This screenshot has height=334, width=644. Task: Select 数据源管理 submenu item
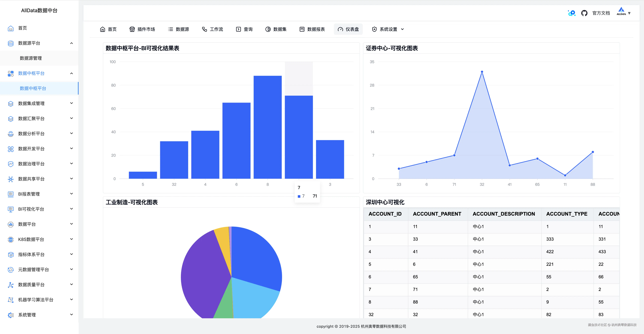point(31,58)
